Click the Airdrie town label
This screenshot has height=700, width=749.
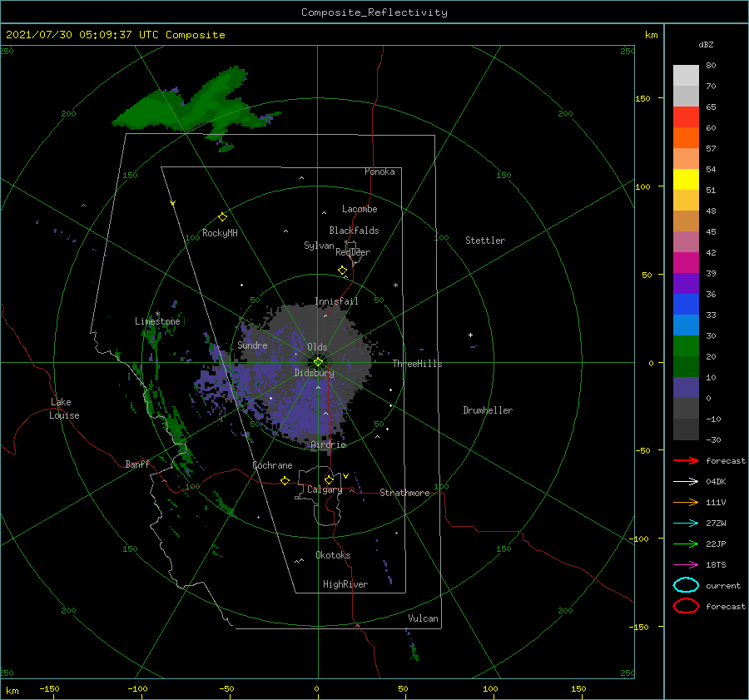click(328, 444)
